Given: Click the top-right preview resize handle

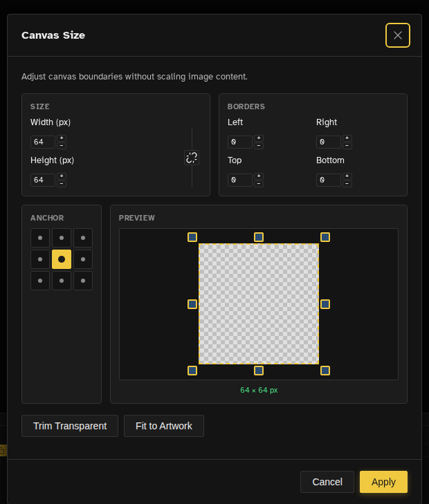Looking at the screenshot, I should 325,237.
